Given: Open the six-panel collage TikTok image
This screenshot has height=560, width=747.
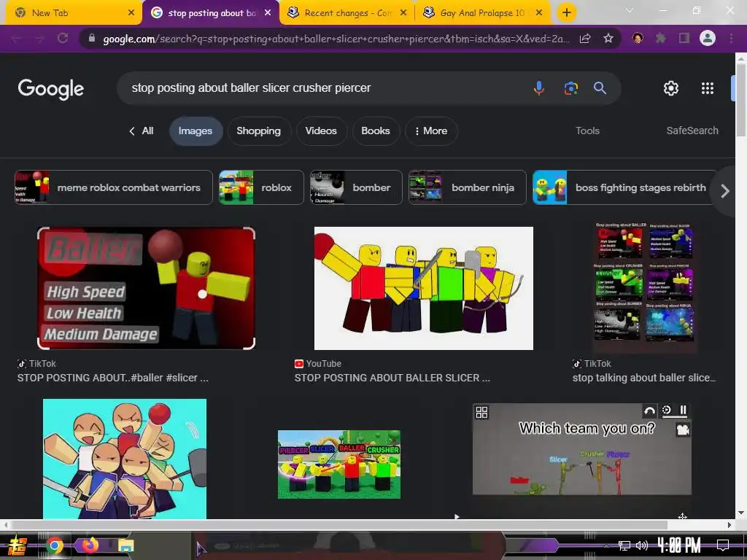Looking at the screenshot, I should pyautogui.click(x=643, y=287).
